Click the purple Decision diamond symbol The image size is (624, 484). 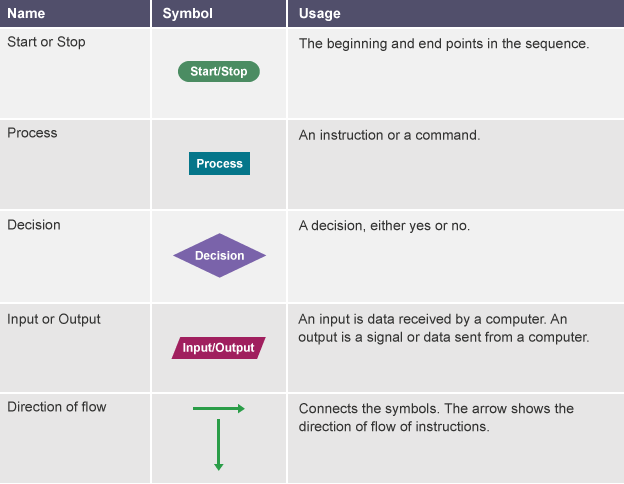[x=219, y=256]
